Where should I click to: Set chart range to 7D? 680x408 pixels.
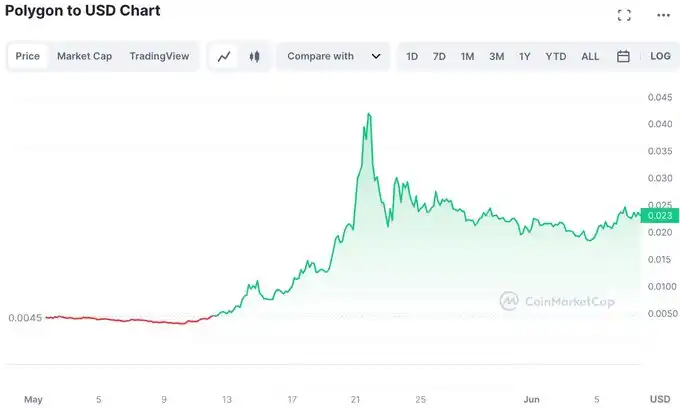439,57
